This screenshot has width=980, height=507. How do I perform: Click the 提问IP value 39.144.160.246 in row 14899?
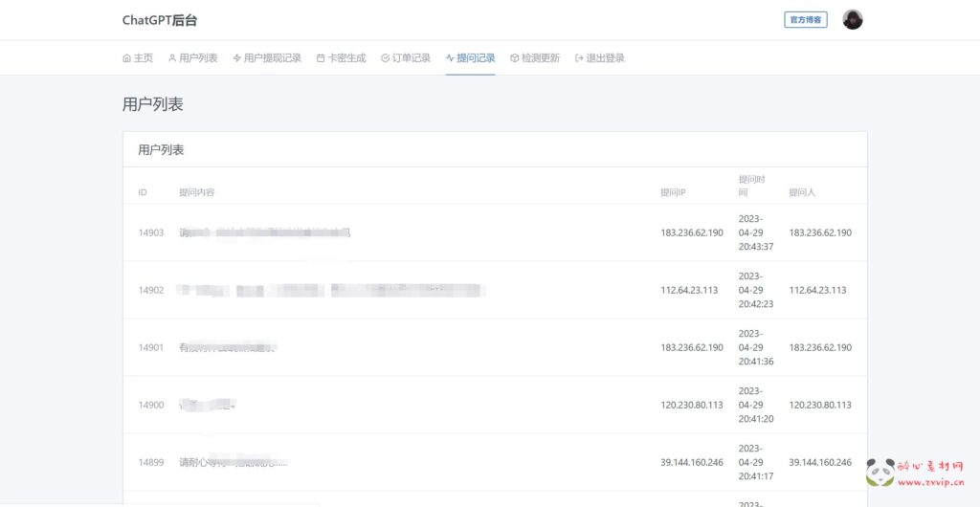(x=692, y=462)
